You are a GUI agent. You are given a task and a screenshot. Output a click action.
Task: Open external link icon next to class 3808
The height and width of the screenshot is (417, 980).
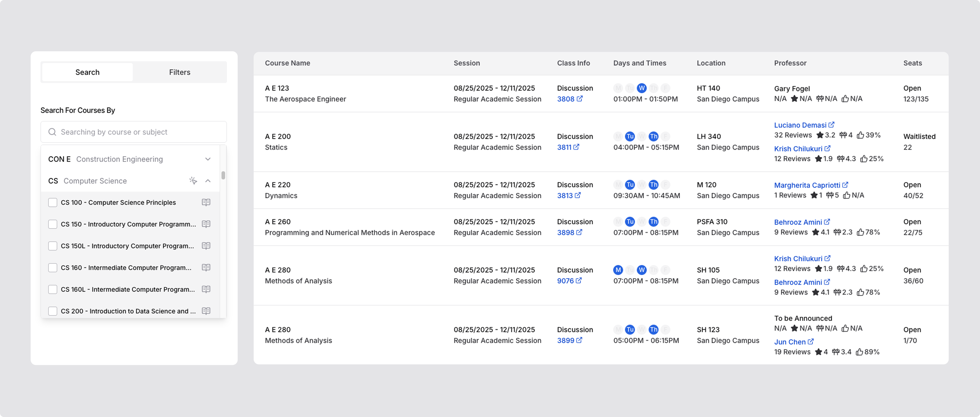point(579,99)
